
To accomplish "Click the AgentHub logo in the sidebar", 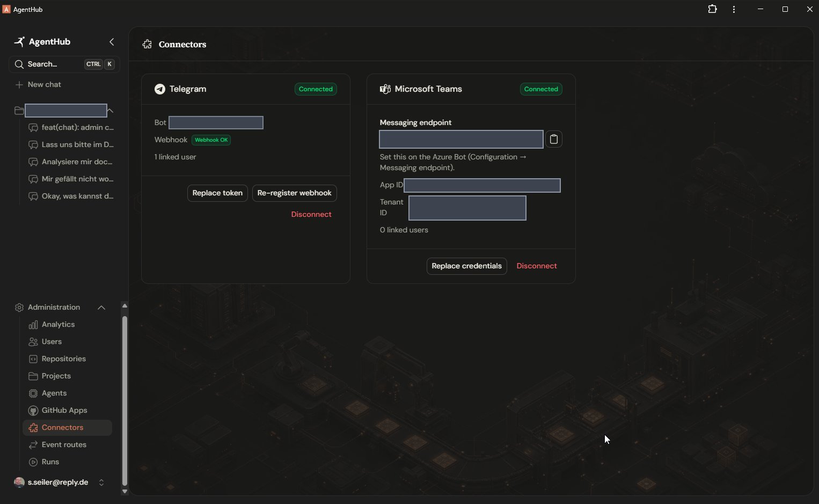I will (x=19, y=41).
